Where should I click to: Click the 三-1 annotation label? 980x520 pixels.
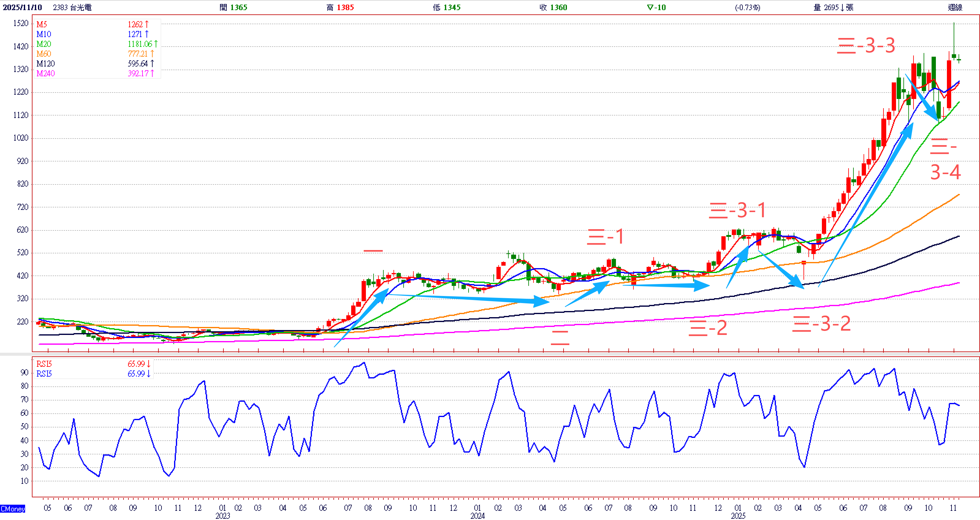(605, 237)
